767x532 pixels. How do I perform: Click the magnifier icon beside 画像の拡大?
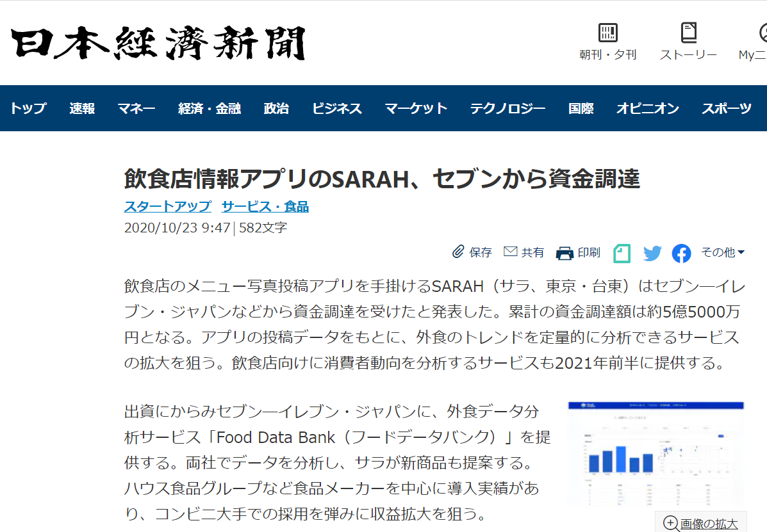point(671,523)
